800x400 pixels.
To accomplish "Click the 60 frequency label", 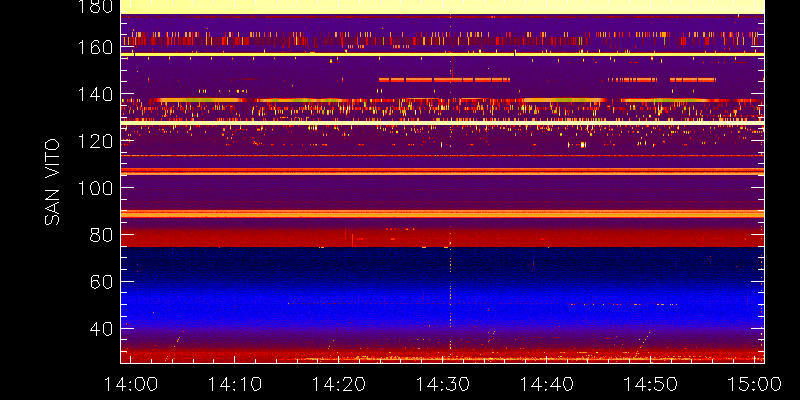I will point(100,281).
